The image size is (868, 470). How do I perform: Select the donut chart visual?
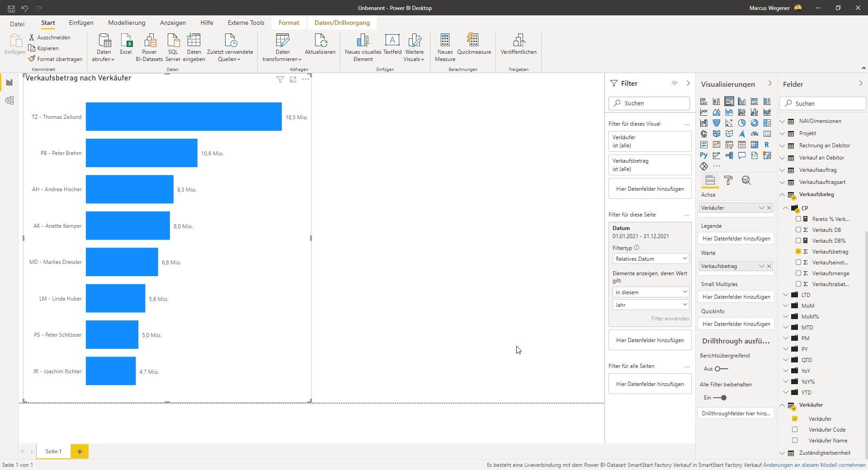[x=755, y=123]
